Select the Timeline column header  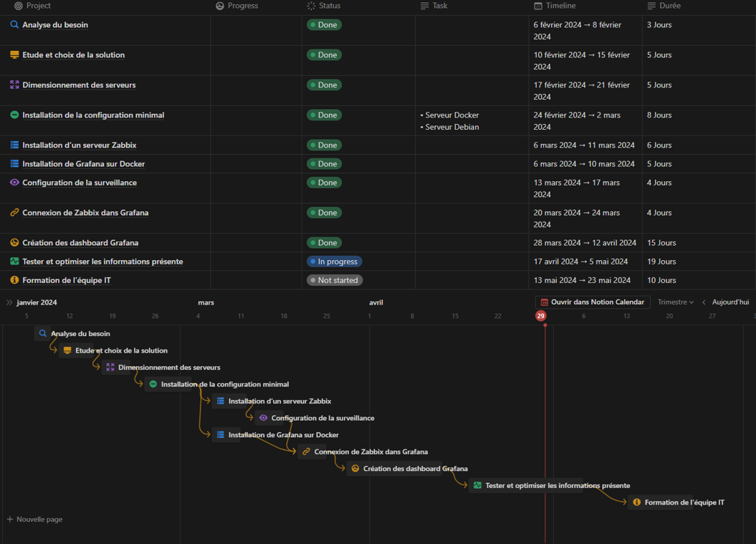tap(560, 6)
